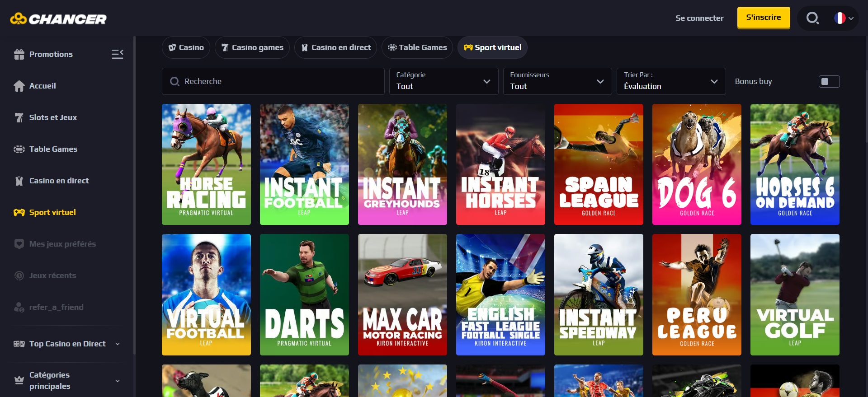Go to Accueil in the sidebar
Screen dimensions: 868x397
click(42, 86)
